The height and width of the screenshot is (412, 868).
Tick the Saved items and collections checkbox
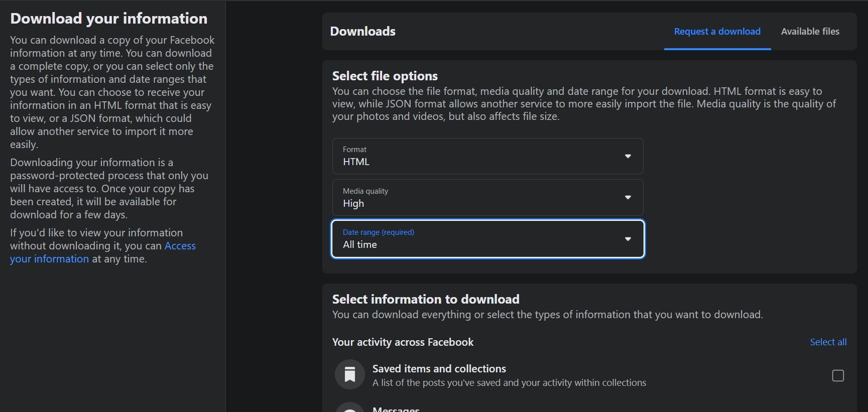click(x=838, y=375)
